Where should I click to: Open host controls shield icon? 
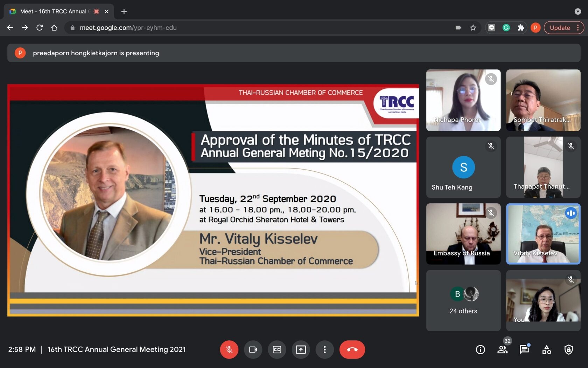click(569, 349)
